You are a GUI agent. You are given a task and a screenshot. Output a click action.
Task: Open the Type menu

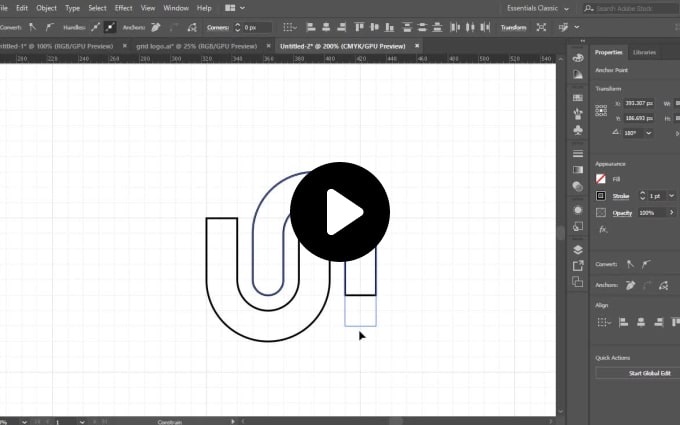tap(72, 8)
